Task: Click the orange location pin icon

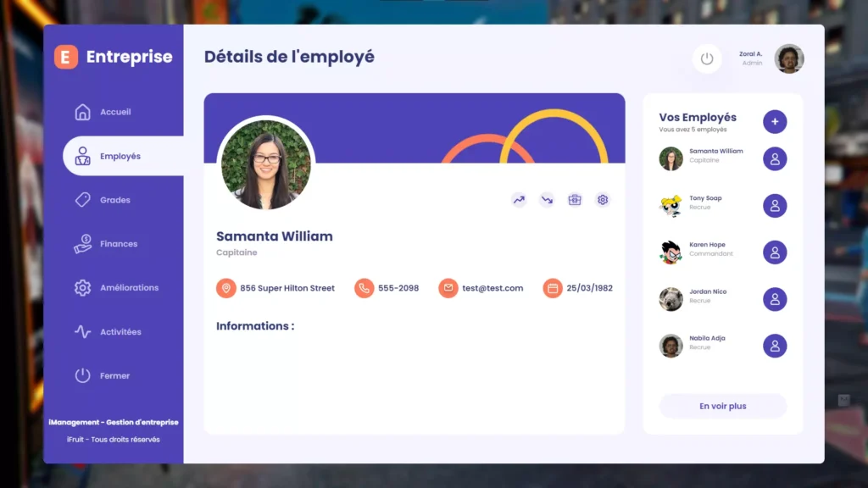Action: pos(225,288)
